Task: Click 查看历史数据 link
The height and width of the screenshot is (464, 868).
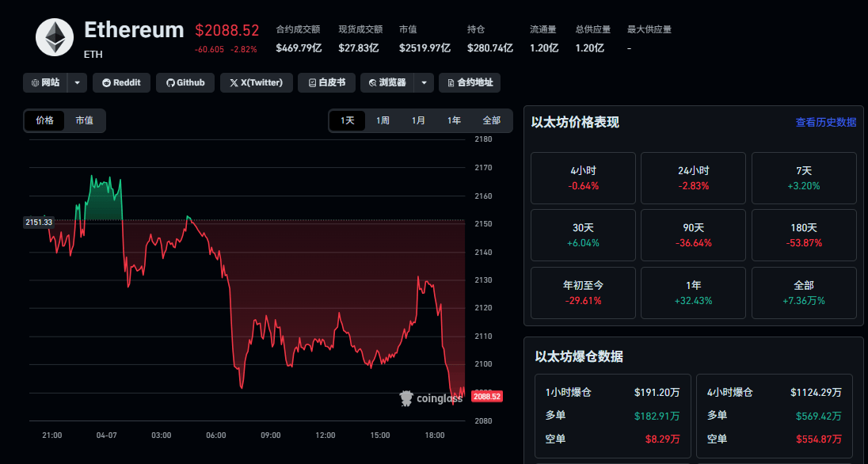Action: pos(825,123)
